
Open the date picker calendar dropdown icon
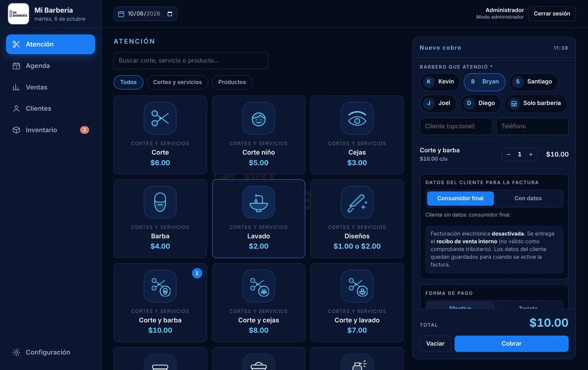[x=170, y=14]
